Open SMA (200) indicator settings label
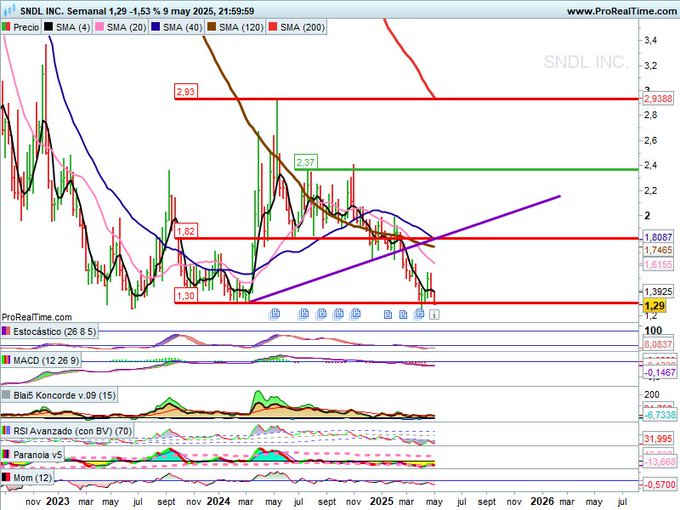The image size is (680, 510). (302, 27)
